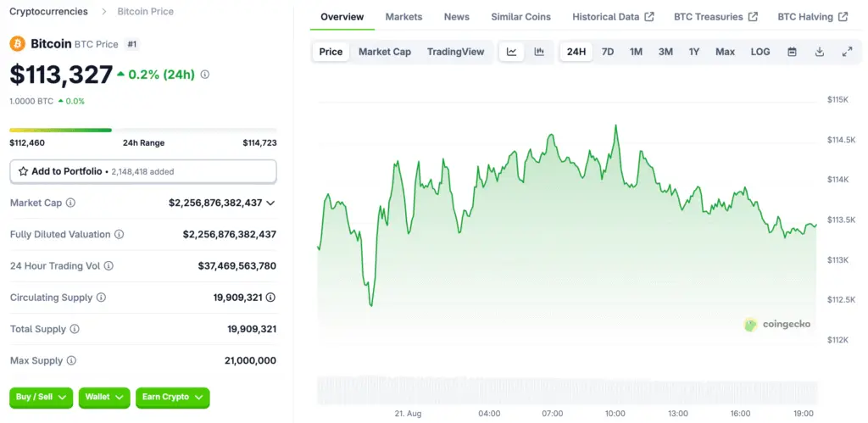The image size is (868, 423).
Task: Select the Price chart toggle
Action: pyautogui.click(x=331, y=52)
